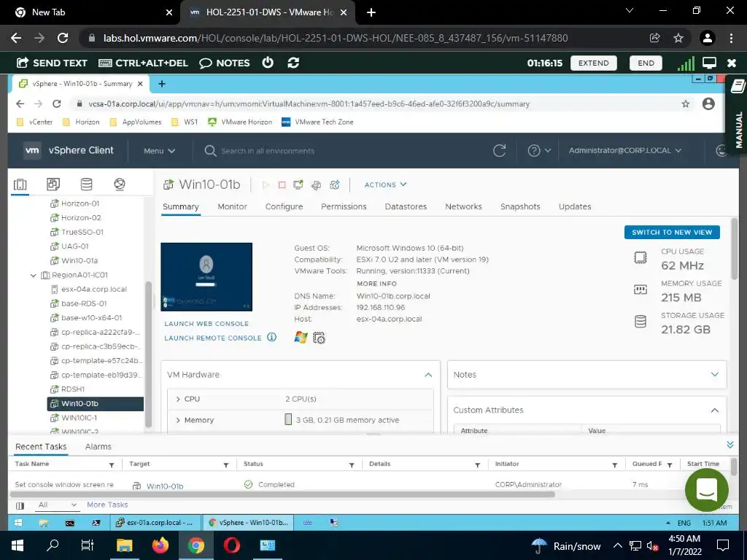
Task: Click Win10-01b console thumbnail
Action: [206, 276]
